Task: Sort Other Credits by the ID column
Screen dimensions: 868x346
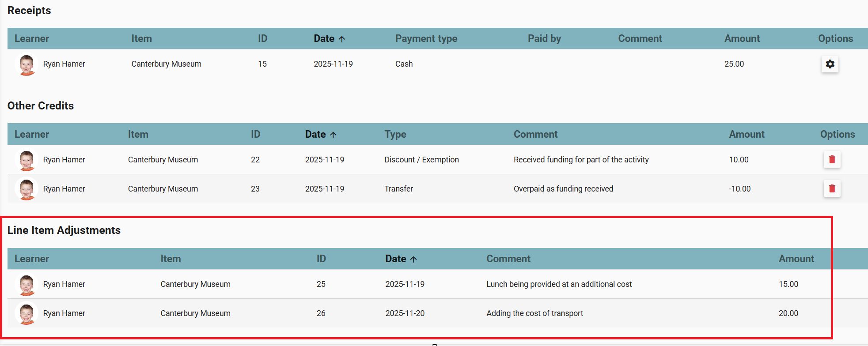Action: [255, 135]
